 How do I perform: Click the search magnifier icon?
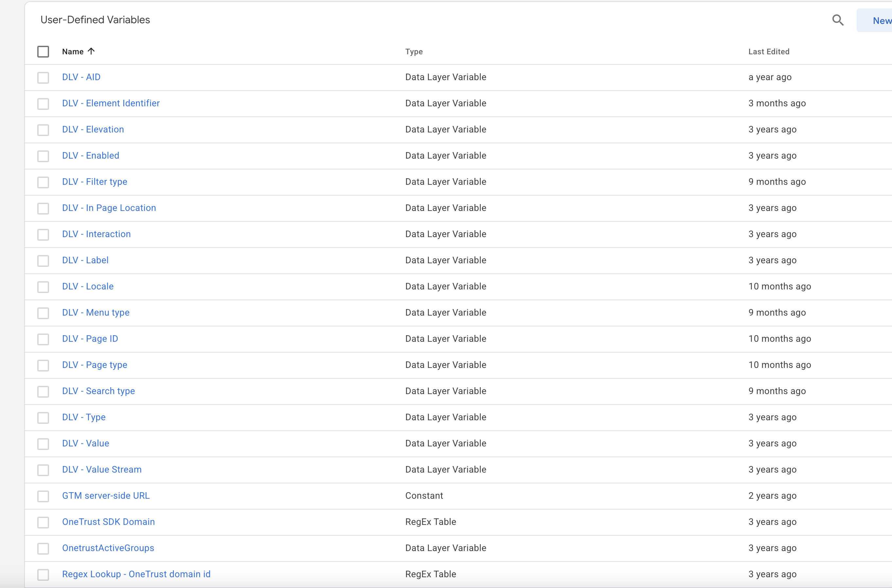(838, 20)
